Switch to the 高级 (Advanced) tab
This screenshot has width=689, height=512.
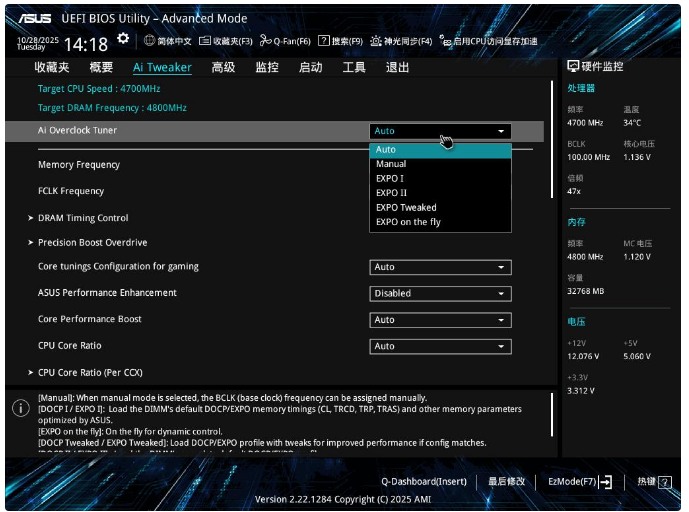[x=223, y=67]
